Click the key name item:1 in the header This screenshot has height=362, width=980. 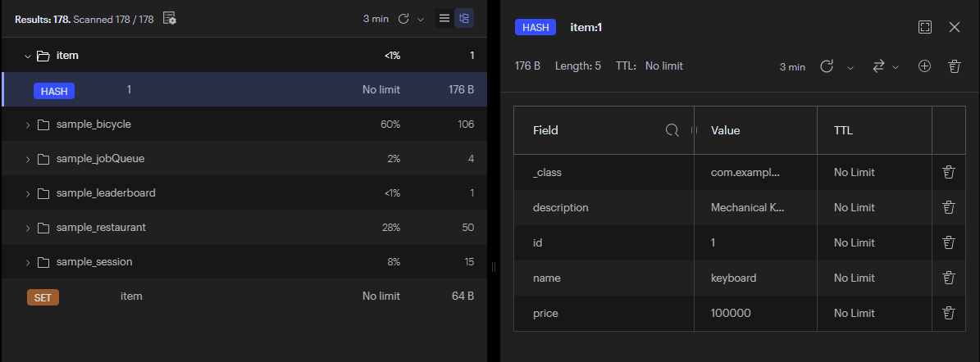click(x=586, y=27)
